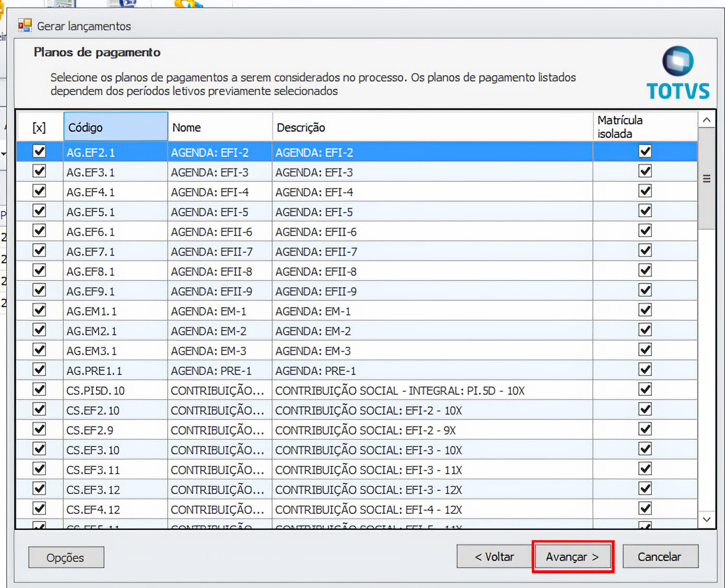Go back with the Voltar button

[x=494, y=557]
